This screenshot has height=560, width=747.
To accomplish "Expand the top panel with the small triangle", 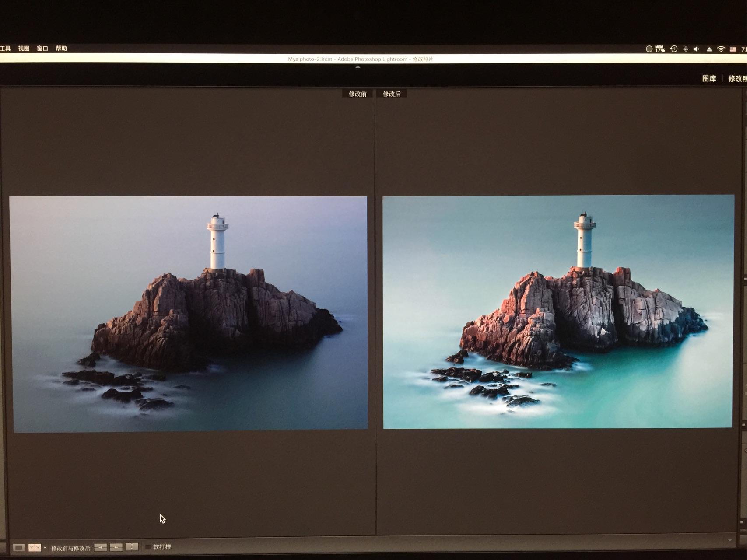I will click(x=358, y=67).
